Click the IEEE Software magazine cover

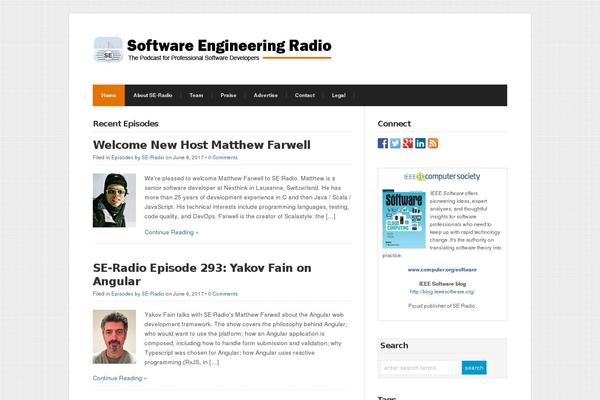(404, 219)
